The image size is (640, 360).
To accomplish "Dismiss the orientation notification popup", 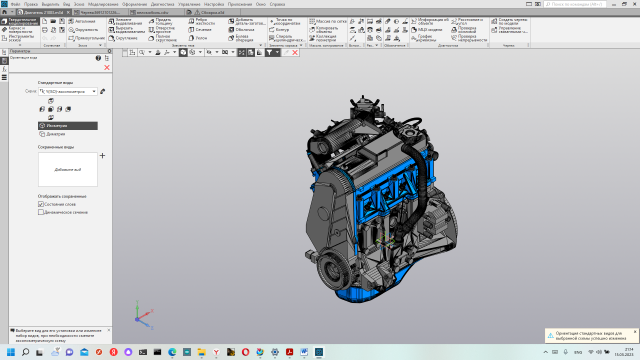I will (x=635, y=331).
